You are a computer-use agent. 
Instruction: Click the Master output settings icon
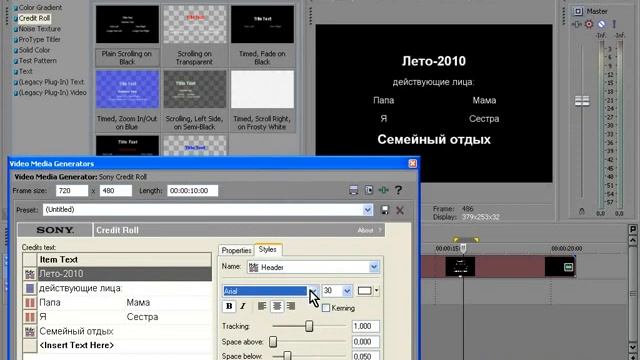pyautogui.click(x=578, y=11)
